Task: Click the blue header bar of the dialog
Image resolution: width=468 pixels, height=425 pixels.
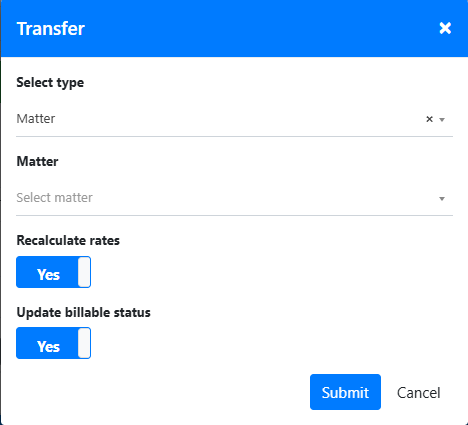Action: click(x=234, y=28)
